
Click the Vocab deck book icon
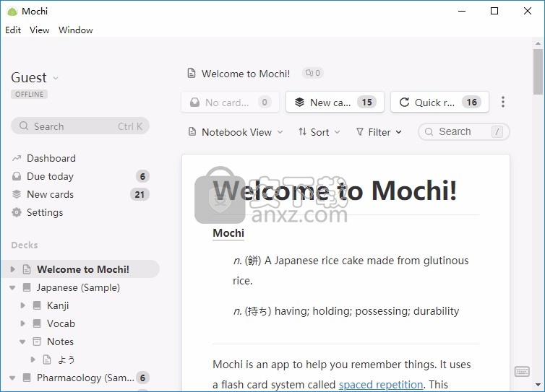36,323
